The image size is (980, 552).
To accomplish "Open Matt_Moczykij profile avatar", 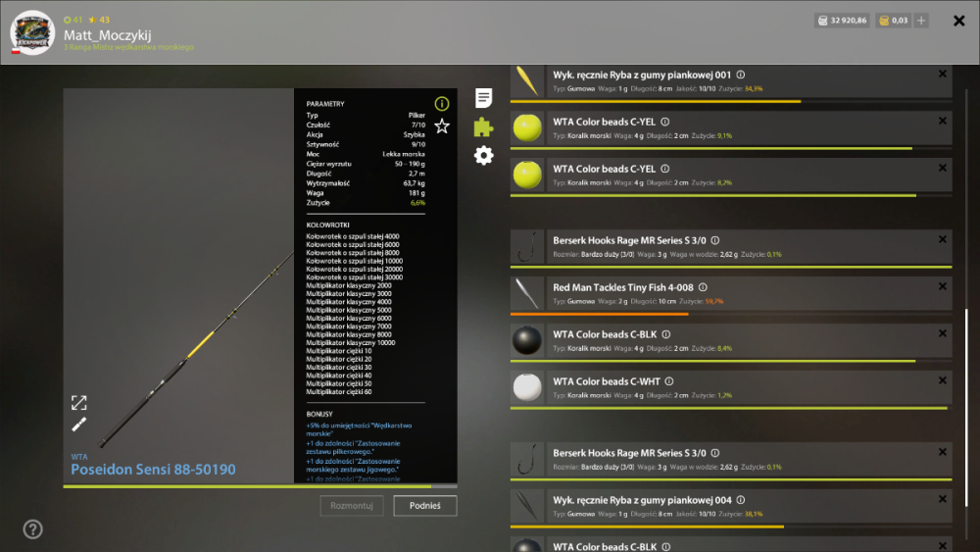I will click(x=32, y=32).
